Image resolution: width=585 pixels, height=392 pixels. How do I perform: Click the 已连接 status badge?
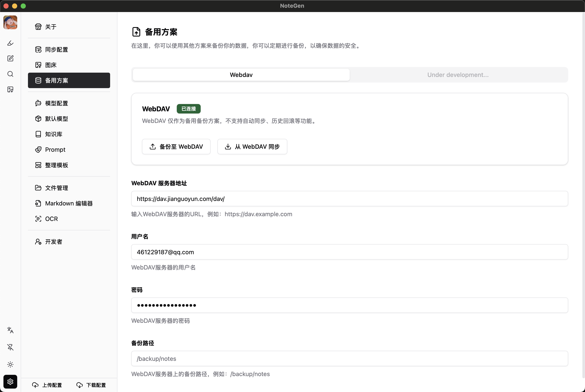coord(189,109)
